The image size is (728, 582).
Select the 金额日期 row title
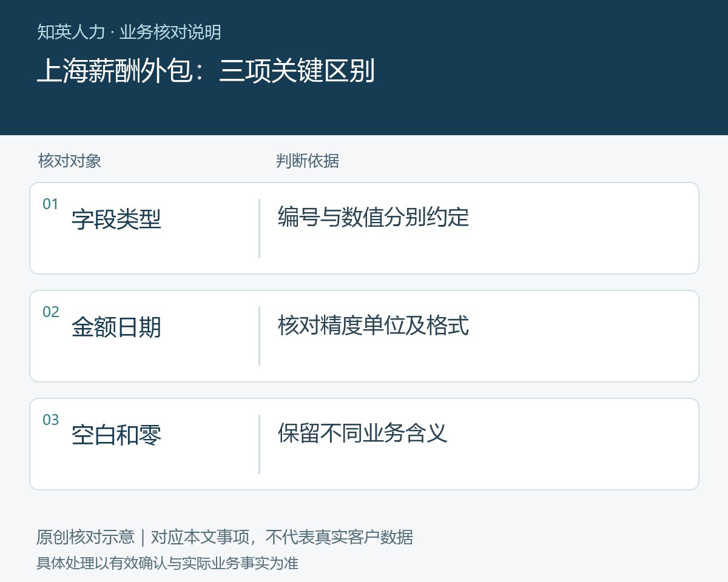(116, 327)
